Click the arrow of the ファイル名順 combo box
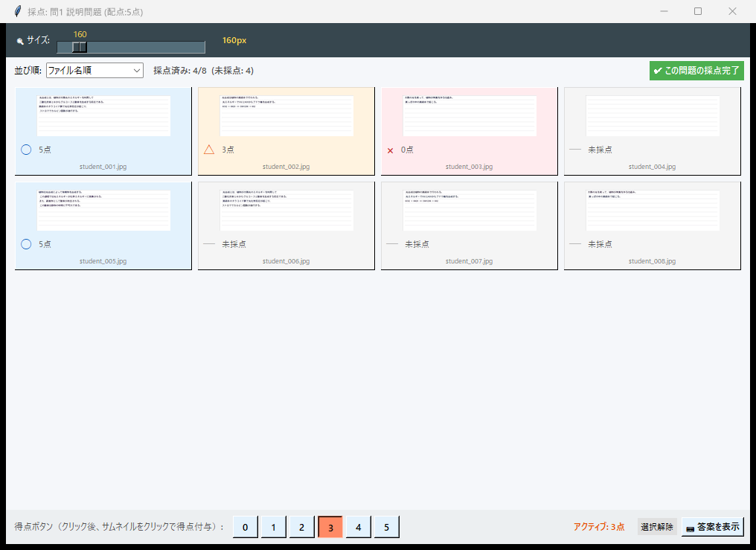This screenshot has width=756, height=550. tap(136, 71)
